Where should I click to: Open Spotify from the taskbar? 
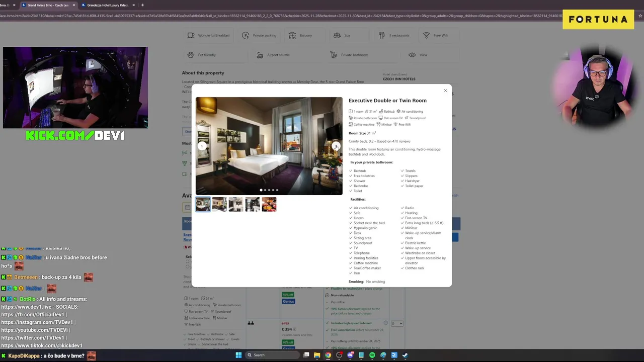pyautogui.click(x=372, y=355)
